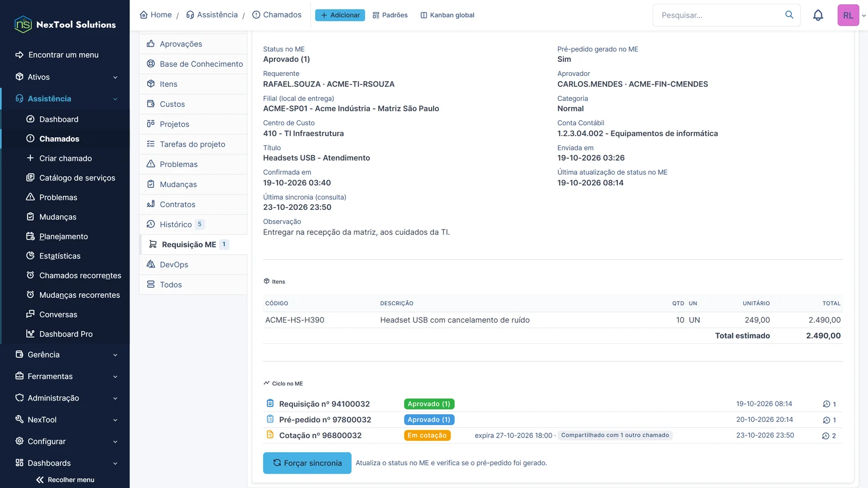Expand the Ativos menu
Screen dimensions: 868x488
pos(65,77)
